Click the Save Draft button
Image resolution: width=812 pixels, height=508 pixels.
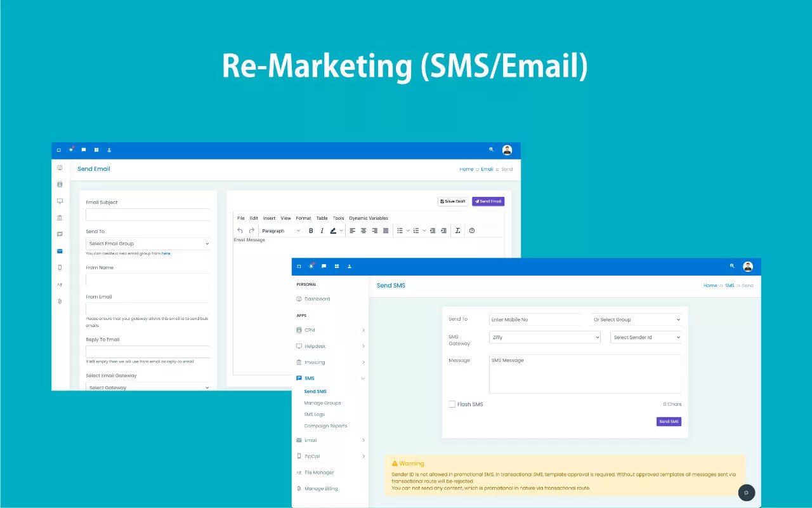pyautogui.click(x=453, y=201)
